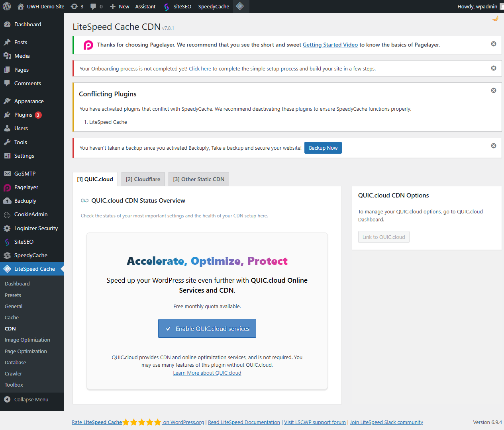Switch to the [2] Cloudflare tab
504x430 pixels.
click(x=143, y=179)
